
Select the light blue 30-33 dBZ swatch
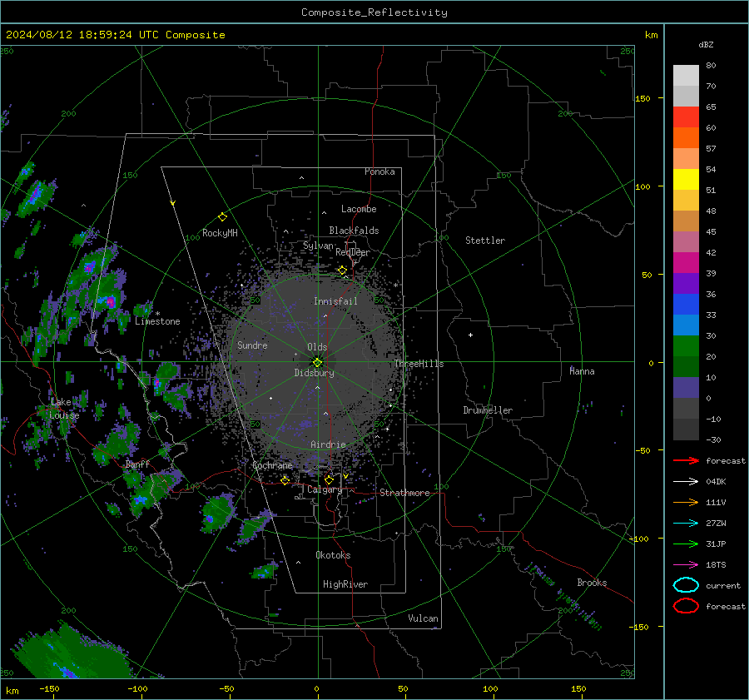686,325
